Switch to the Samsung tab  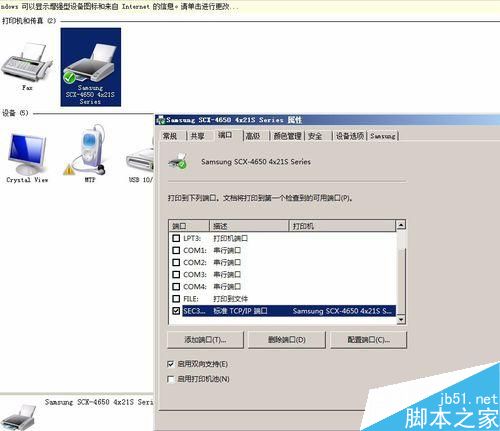(383, 136)
